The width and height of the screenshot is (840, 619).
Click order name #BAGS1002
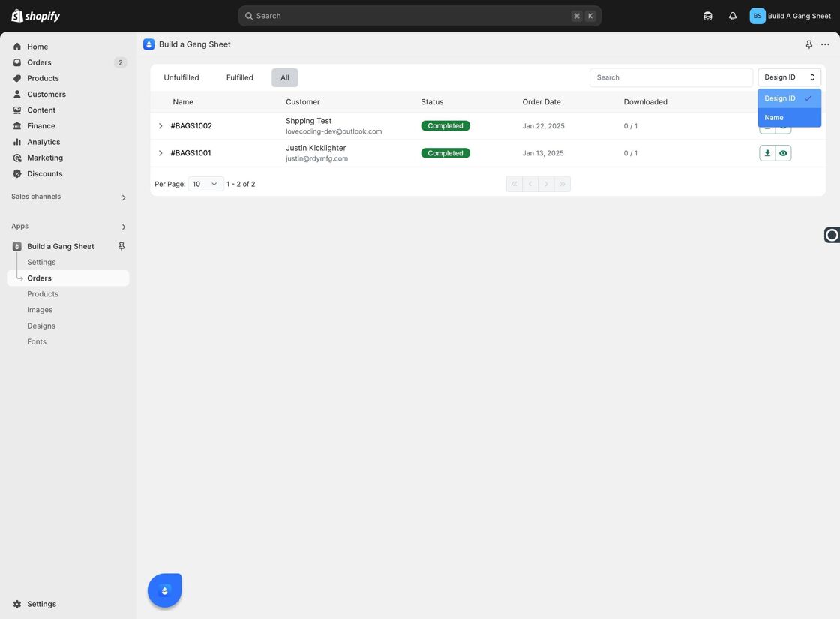[x=191, y=126]
